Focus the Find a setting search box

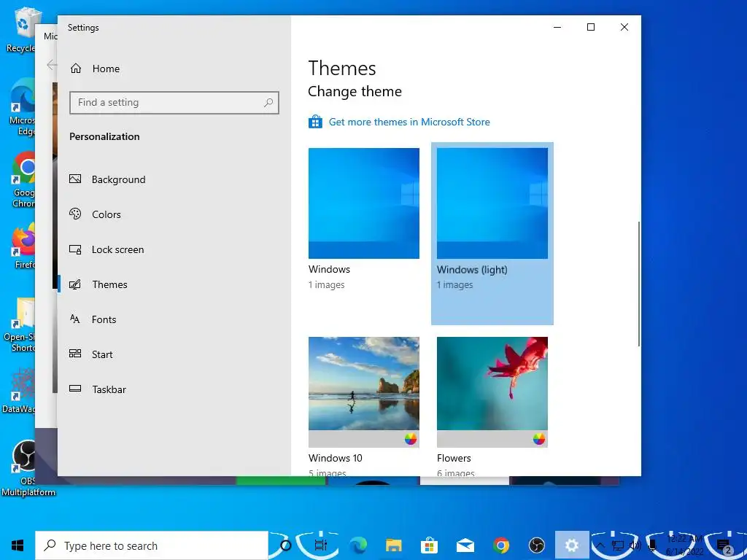click(x=174, y=102)
